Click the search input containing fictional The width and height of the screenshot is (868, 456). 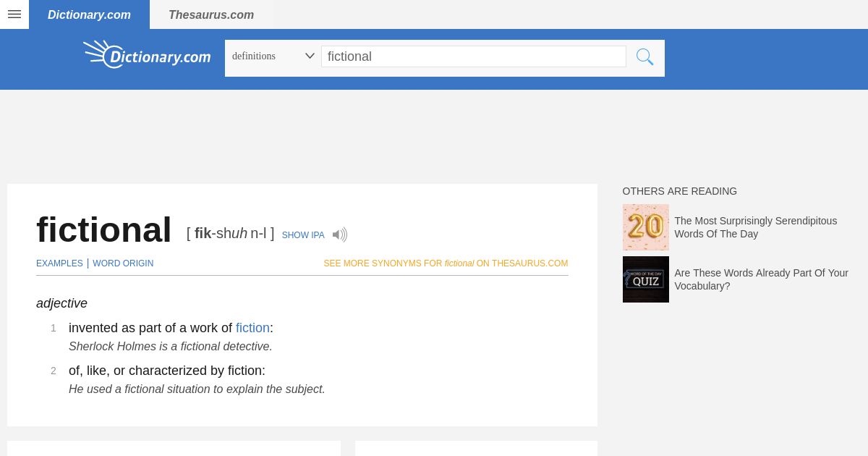[x=474, y=56]
